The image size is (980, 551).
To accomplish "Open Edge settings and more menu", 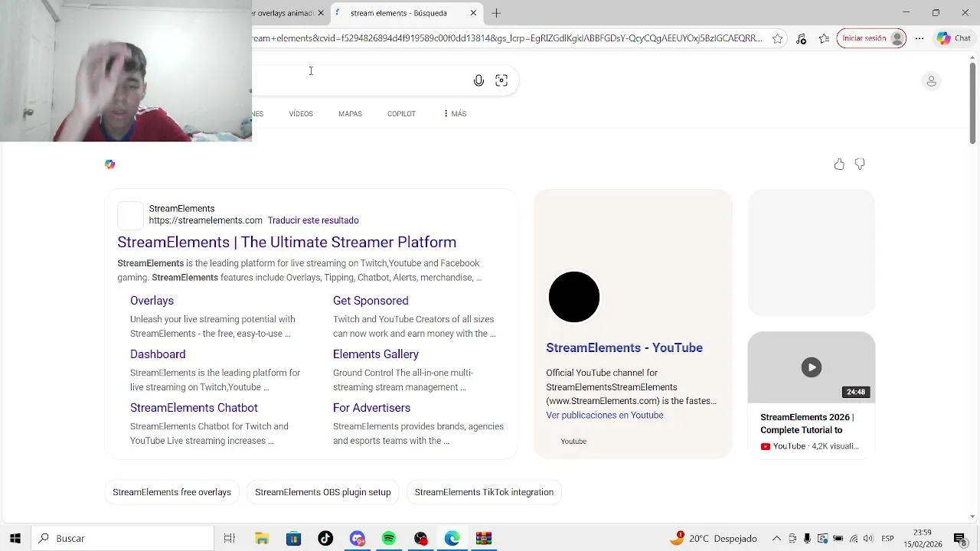I will (x=920, y=38).
